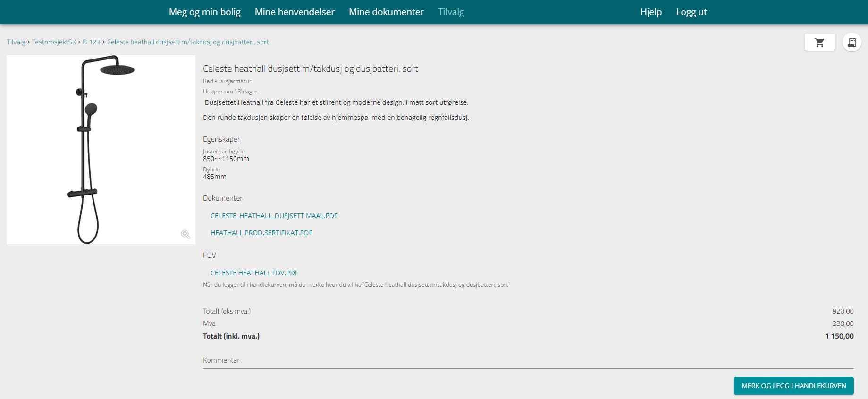Click the 'Justerbar høyde' label
The height and width of the screenshot is (399, 868).
pyautogui.click(x=224, y=152)
